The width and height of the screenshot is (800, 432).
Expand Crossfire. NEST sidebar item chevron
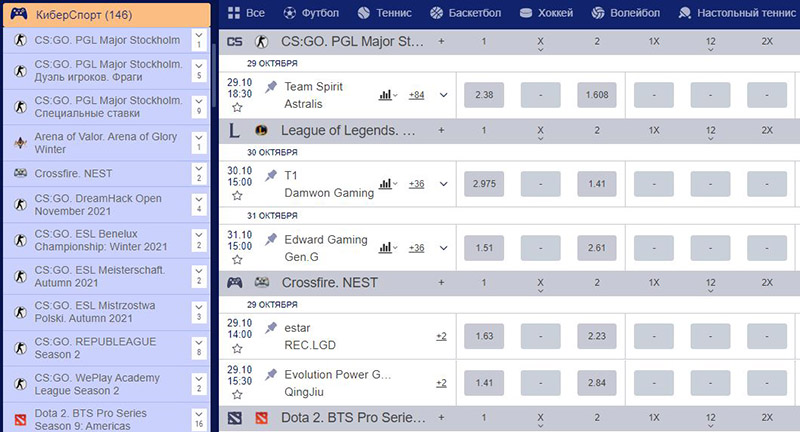[x=199, y=173]
